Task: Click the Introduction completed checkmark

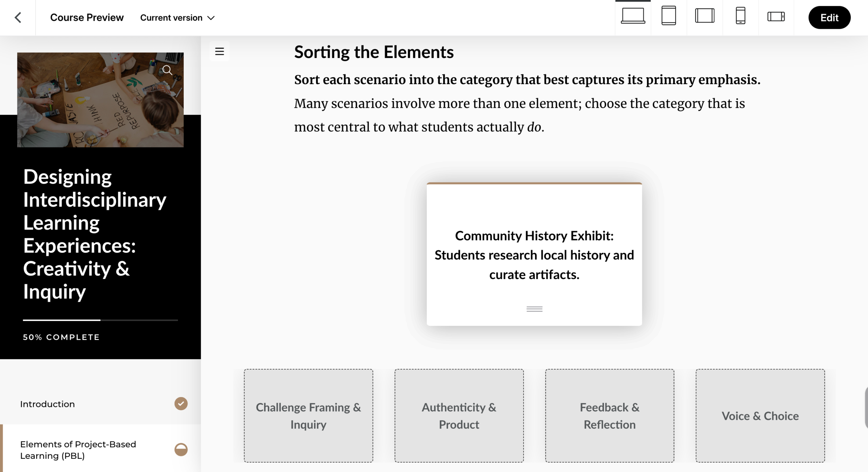Action: [181, 404]
